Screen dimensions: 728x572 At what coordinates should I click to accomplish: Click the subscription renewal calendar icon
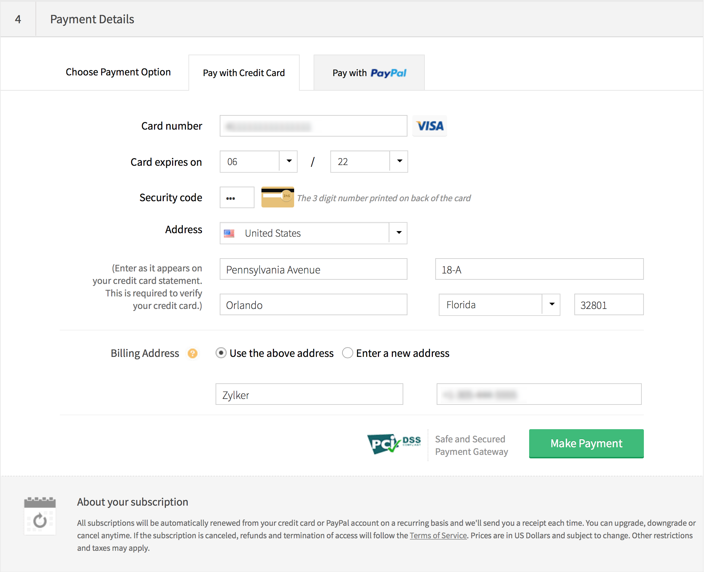point(40,516)
